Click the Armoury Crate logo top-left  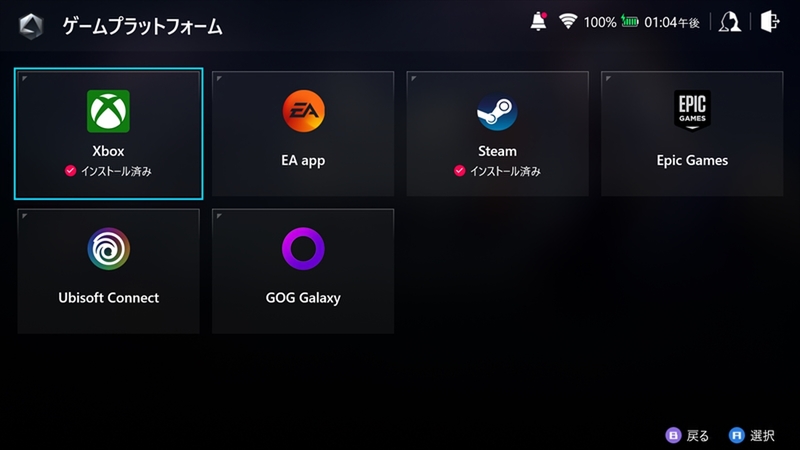click(31, 26)
